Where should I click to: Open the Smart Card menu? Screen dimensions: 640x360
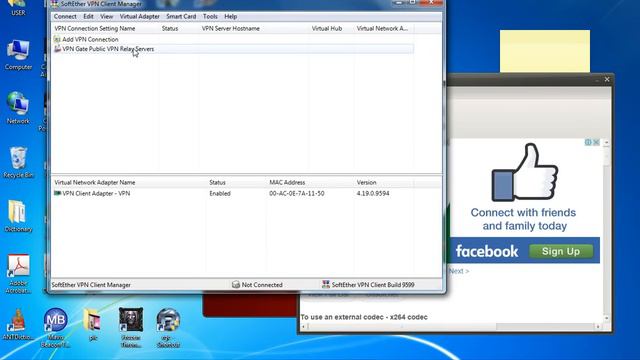[181, 16]
